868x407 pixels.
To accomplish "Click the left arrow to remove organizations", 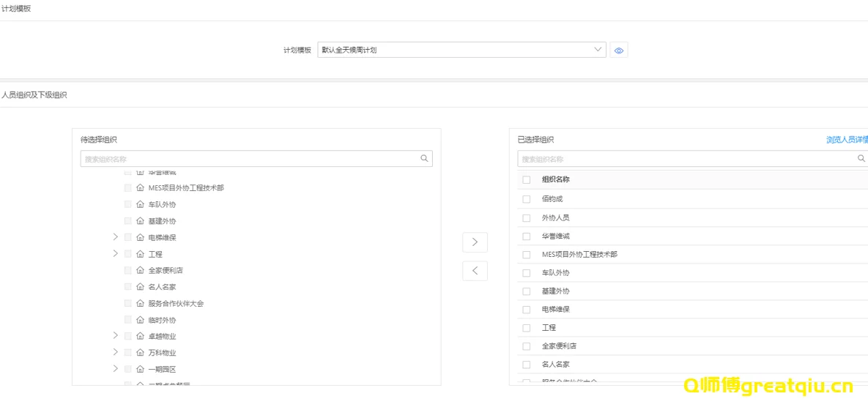I will pyautogui.click(x=475, y=271).
